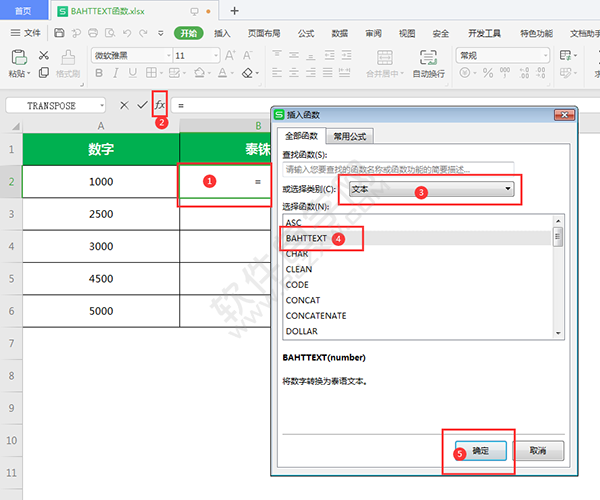This screenshot has width=600, height=500.
Task: Add a new document tab with plus
Action: coord(235,11)
